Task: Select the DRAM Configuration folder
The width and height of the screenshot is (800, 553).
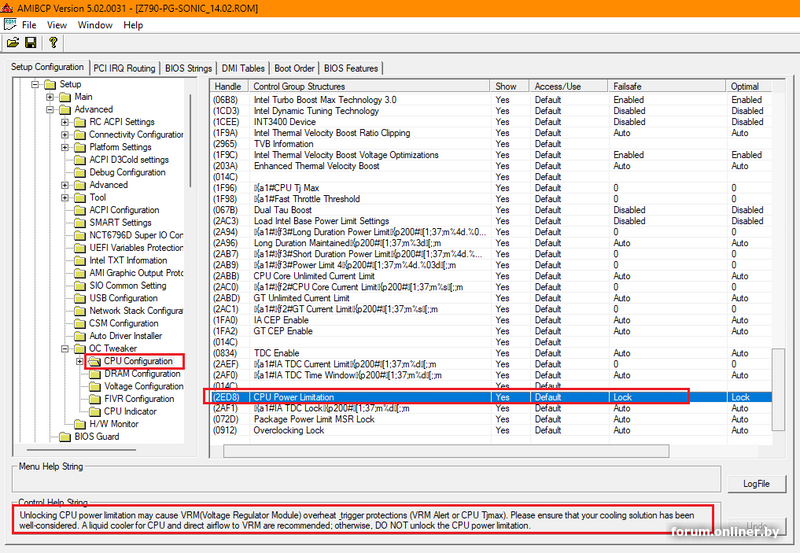Action: (142, 374)
